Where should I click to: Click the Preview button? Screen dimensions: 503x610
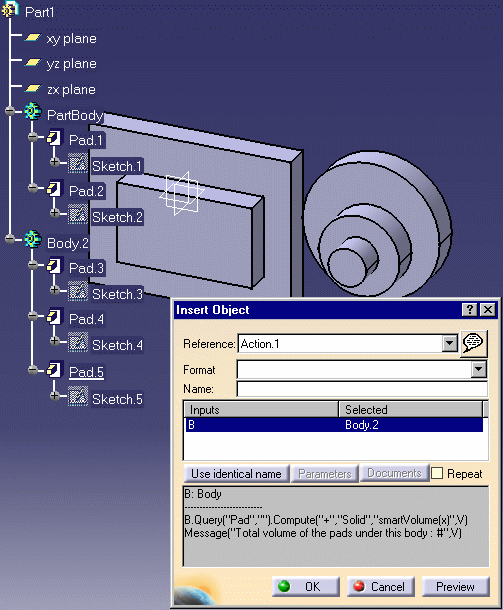(x=455, y=586)
